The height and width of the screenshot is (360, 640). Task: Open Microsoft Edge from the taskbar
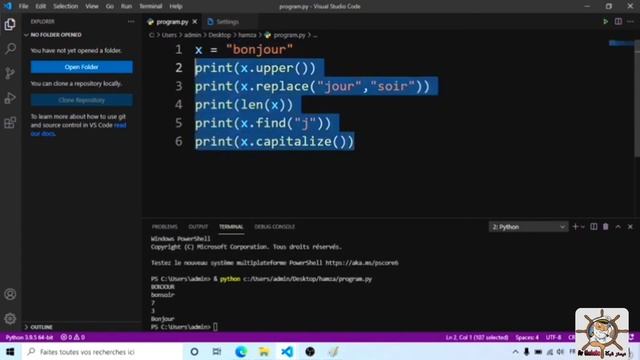click(x=241, y=351)
